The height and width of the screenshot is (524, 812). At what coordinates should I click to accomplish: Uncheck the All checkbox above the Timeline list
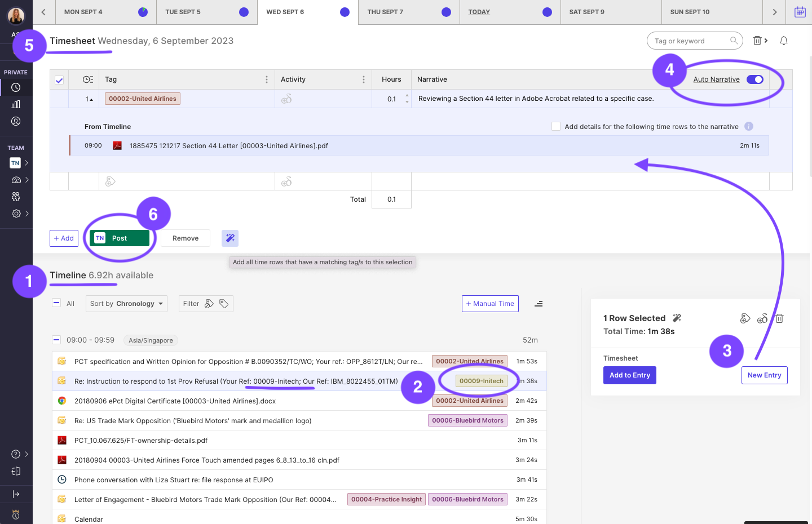[56, 303]
